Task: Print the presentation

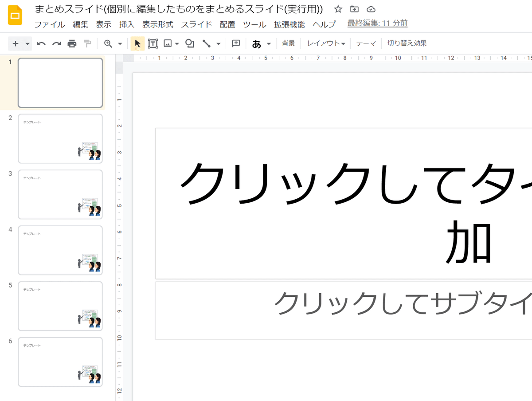Action: (x=72, y=43)
